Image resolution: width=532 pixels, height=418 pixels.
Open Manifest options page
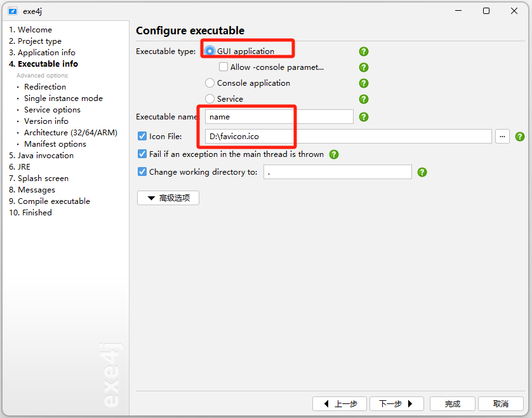[55, 144]
